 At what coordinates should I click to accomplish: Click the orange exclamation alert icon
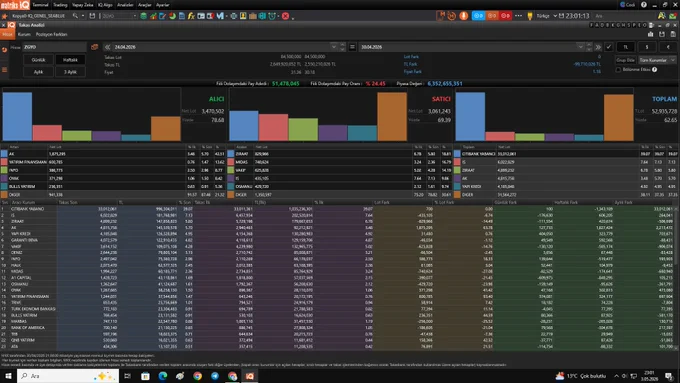(x=464, y=16)
